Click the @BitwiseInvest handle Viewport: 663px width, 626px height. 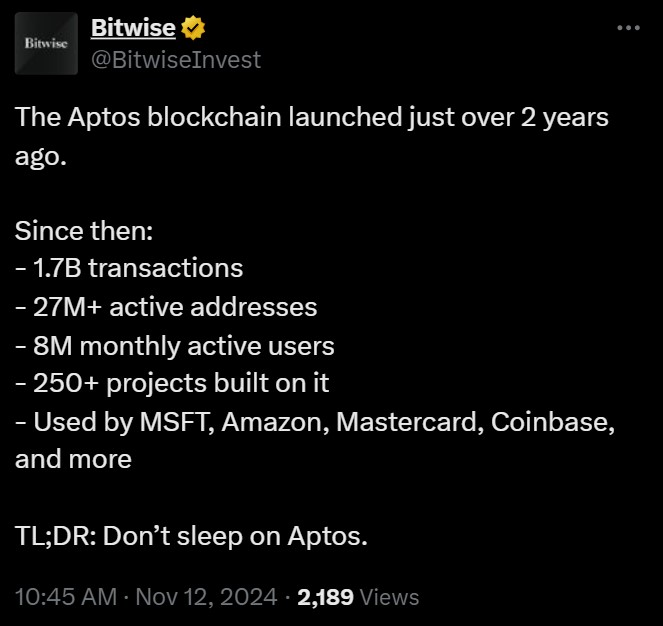click(x=176, y=59)
